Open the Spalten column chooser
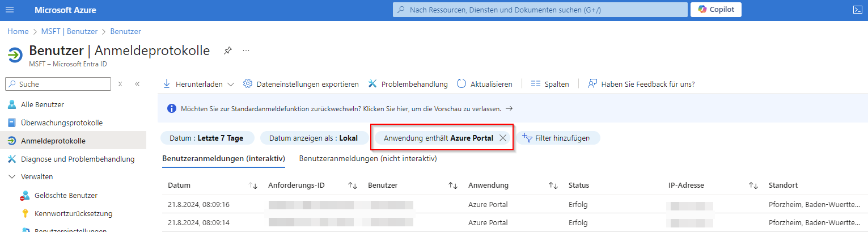Viewport: 868px width, 232px height. click(x=550, y=84)
